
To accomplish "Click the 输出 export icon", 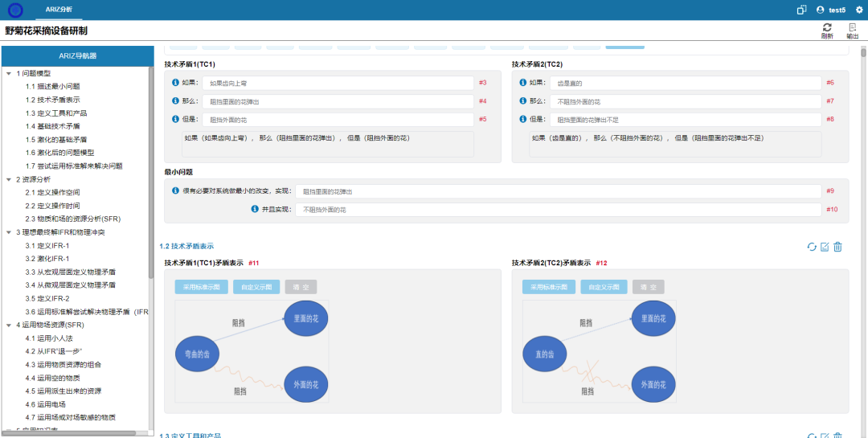I will tap(852, 28).
